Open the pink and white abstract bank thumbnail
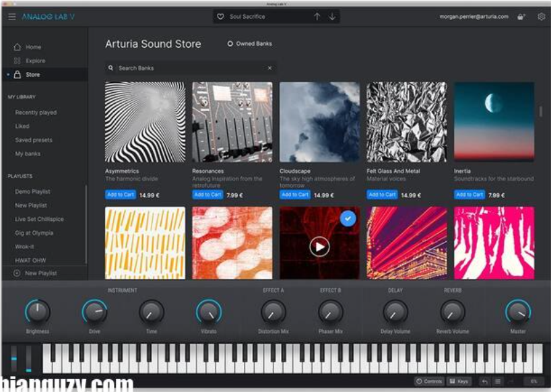Screen dimensions: 551x392 point(494,243)
